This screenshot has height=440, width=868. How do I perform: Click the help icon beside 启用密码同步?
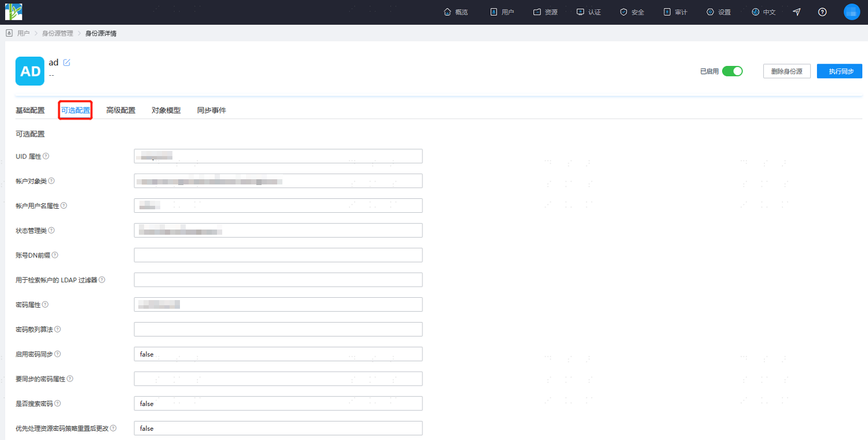tap(57, 354)
